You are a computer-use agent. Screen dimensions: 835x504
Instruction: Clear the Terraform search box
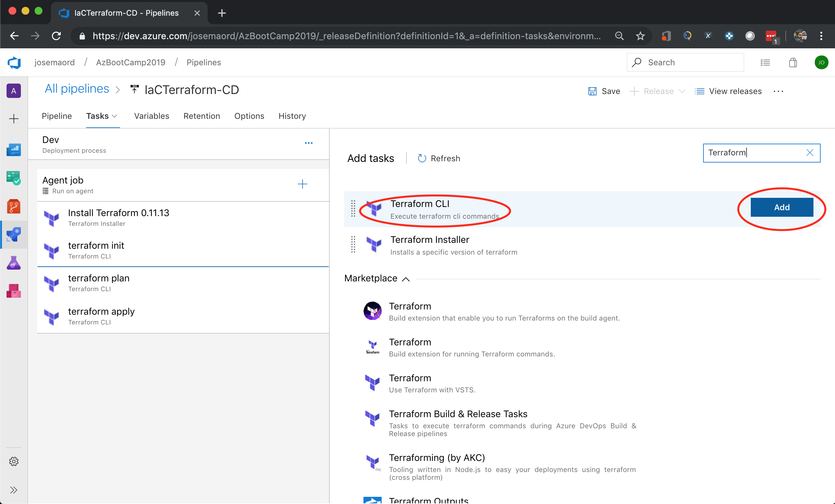coord(810,153)
